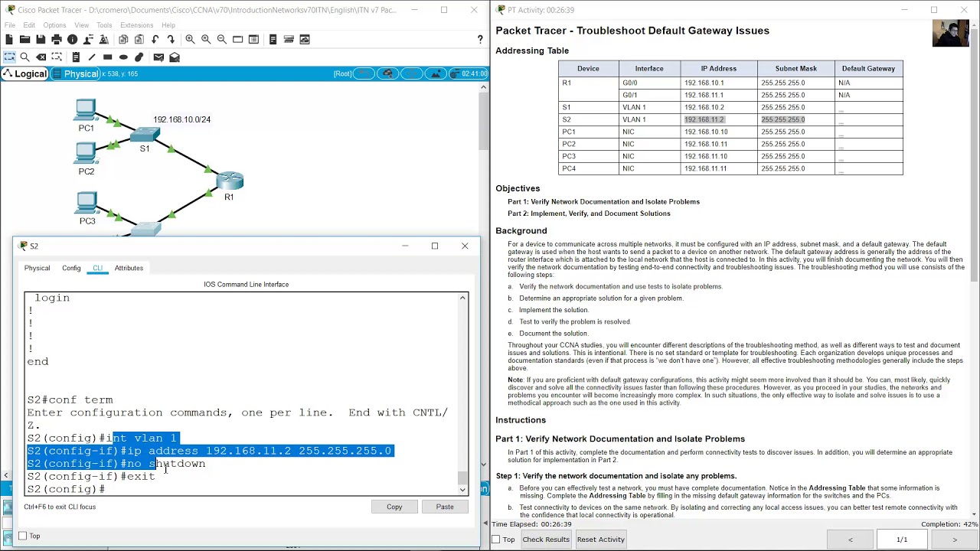The image size is (980, 551).
Task: Click the Copy button in S2 CLI
Action: pos(394,507)
